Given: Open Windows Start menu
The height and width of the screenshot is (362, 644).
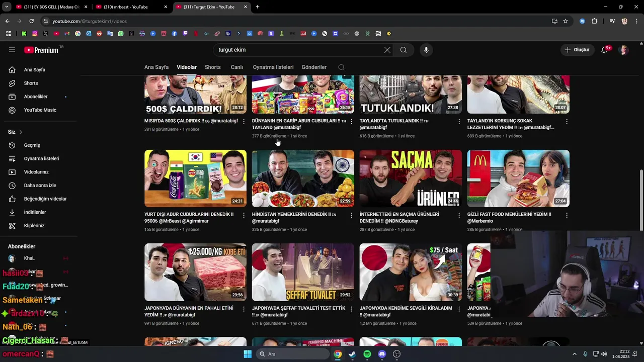Looking at the screenshot, I should 248,354.
